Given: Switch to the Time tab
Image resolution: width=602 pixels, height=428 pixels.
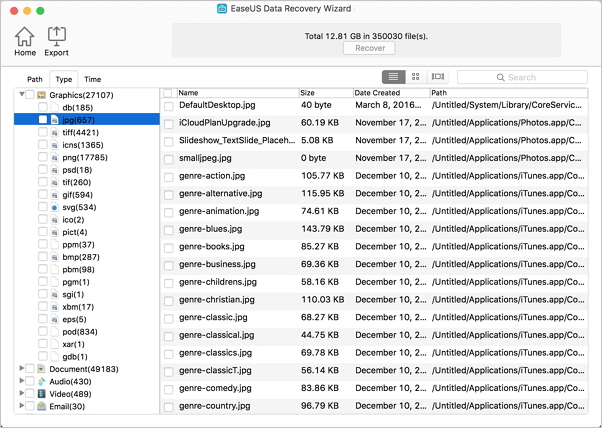Looking at the screenshot, I should click(x=93, y=79).
